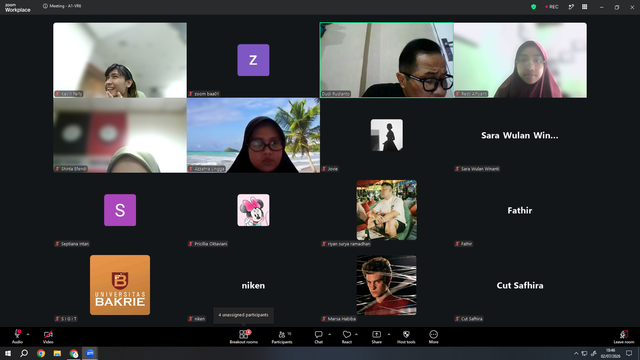Toggle the Video camera button
Image resolution: width=640 pixels, height=360 pixels.
point(48,337)
